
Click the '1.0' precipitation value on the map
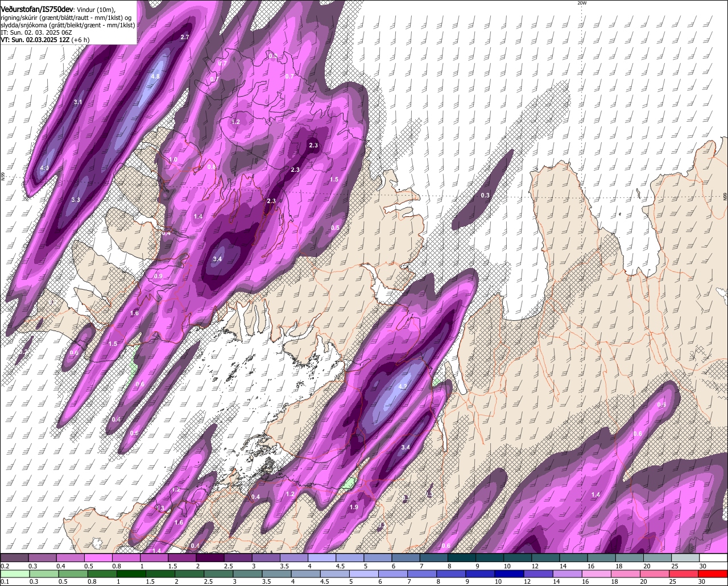[x=173, y=160]
